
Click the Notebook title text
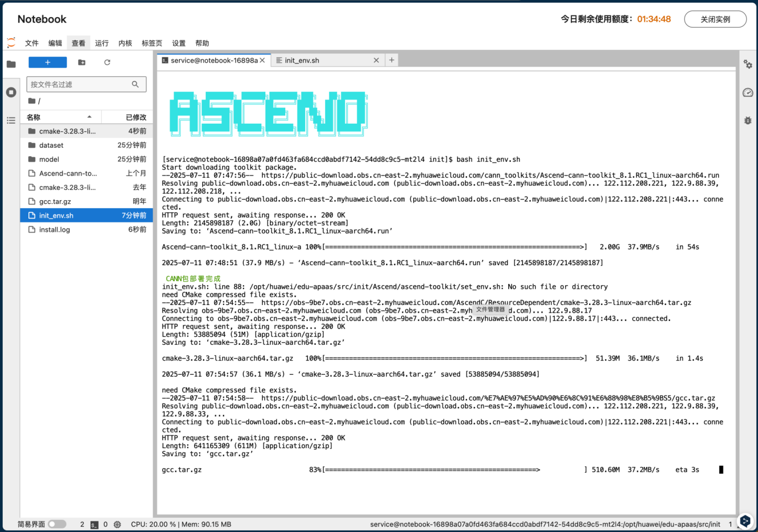[42, 19]
